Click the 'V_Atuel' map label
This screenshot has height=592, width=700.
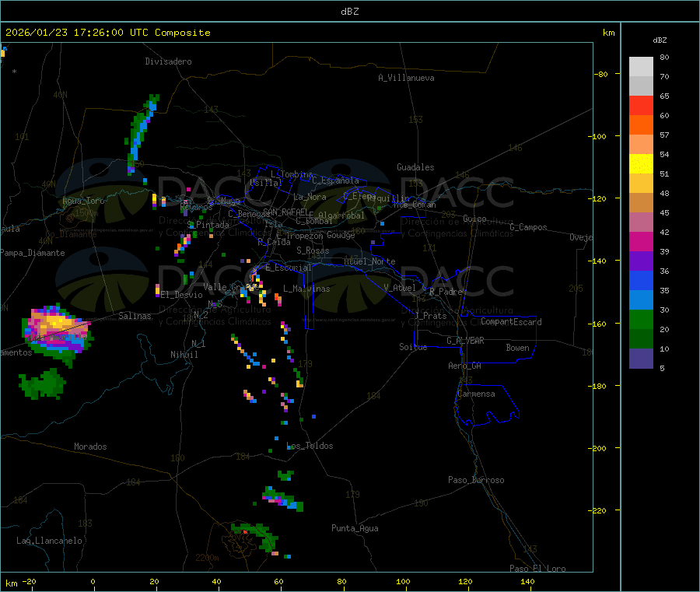(x=400, y=288)
